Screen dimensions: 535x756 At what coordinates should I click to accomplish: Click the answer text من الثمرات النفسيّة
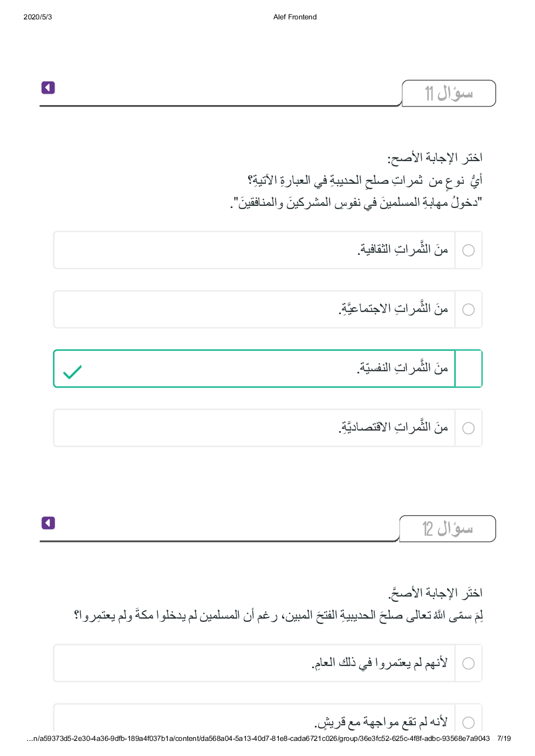[x=402, y=369]
